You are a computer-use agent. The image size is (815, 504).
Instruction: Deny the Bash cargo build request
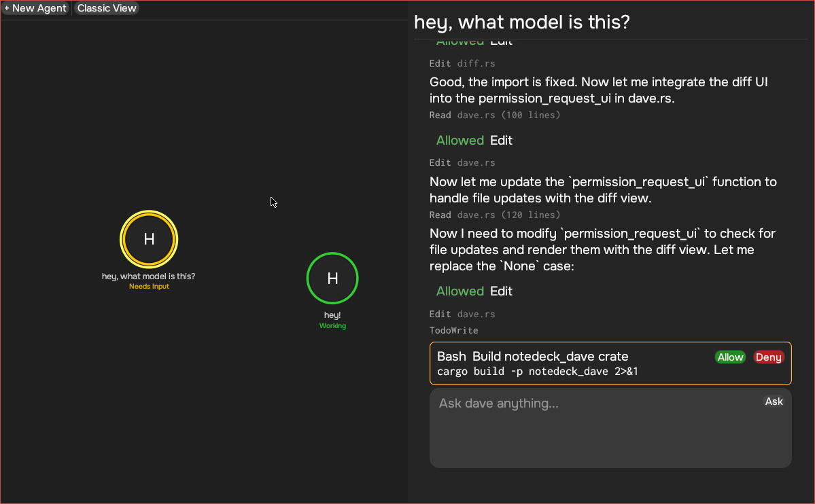[768, 357]
